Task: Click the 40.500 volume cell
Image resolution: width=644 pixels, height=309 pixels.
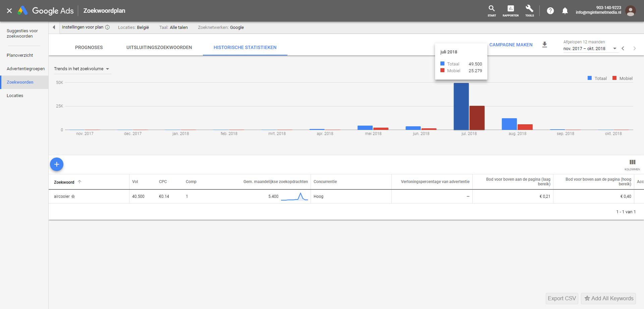Action: pyautogui.click(x=138, y=196)
